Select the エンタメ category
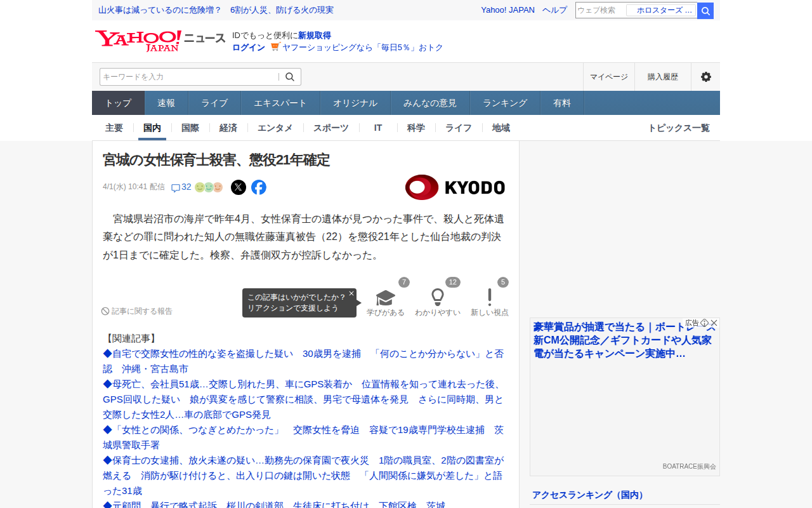 (275, 128)
